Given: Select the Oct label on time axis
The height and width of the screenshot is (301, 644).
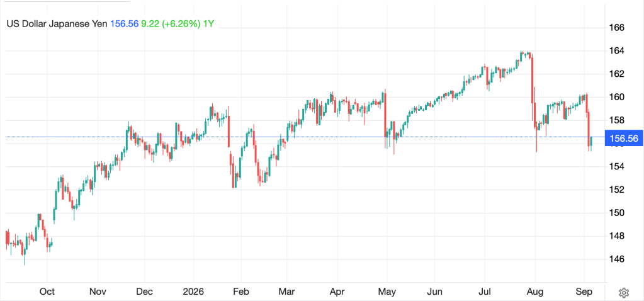Looking at the screenshot, I should click(47, 292).
